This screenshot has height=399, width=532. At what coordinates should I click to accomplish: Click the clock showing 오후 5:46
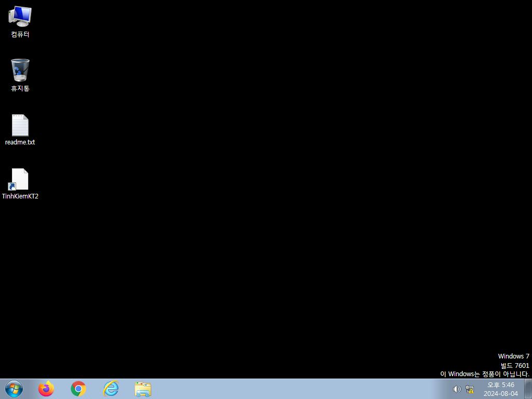[501, 385]
